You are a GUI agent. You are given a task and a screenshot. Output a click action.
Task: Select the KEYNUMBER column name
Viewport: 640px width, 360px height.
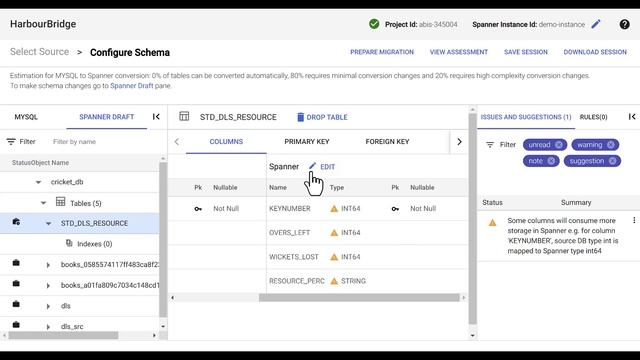(290, 209)
